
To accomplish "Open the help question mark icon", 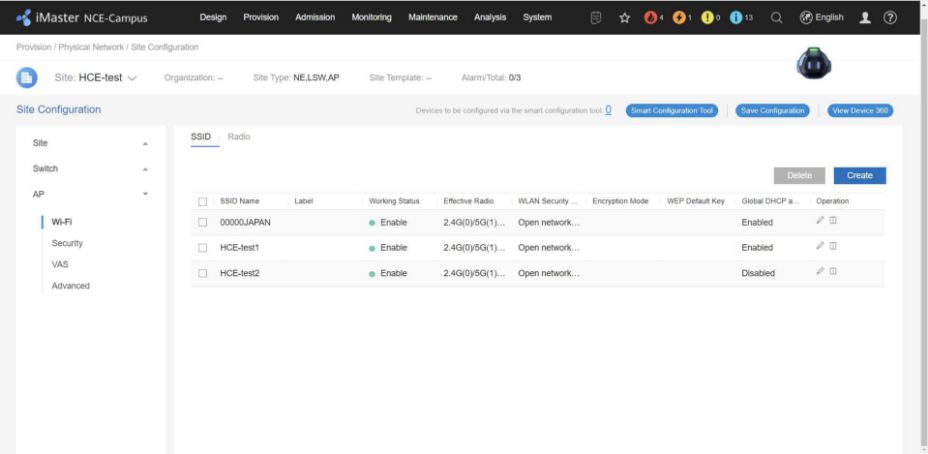I will pyautogui.click(x=890, y=18).
